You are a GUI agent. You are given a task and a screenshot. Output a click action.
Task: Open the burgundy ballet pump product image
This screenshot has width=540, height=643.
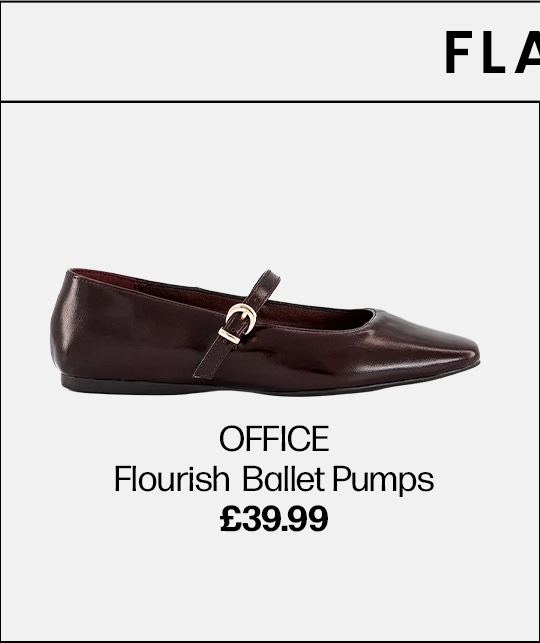pos(265,333)
